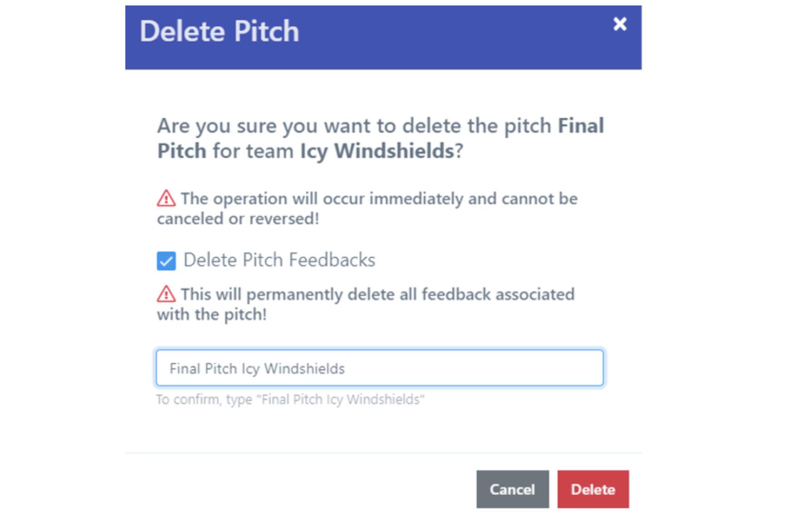Click the "To confirm, type" helper words
The image size is (812, 521).
[x=204, y=399]
